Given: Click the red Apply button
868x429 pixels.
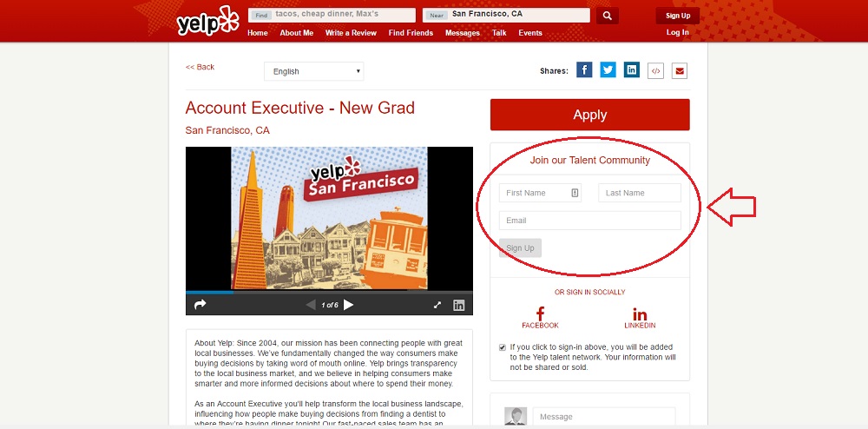Looking at the screenshot, I should [x=590, y=115].
